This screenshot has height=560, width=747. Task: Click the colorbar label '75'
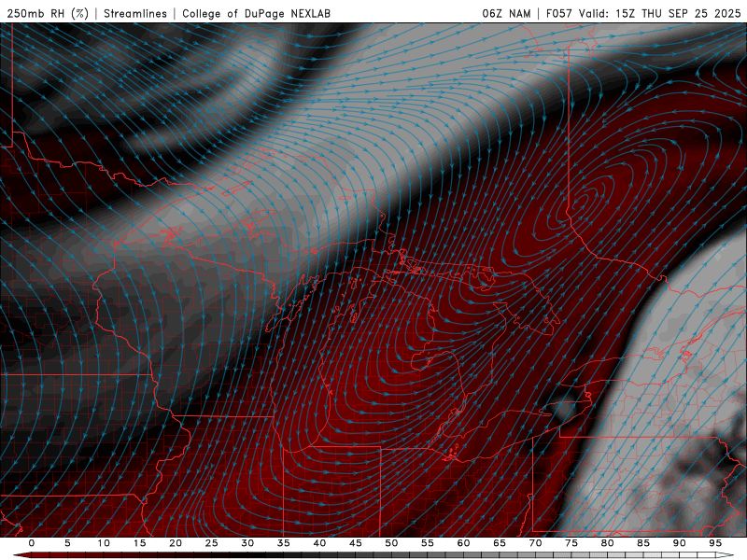[x=571, y=543]
